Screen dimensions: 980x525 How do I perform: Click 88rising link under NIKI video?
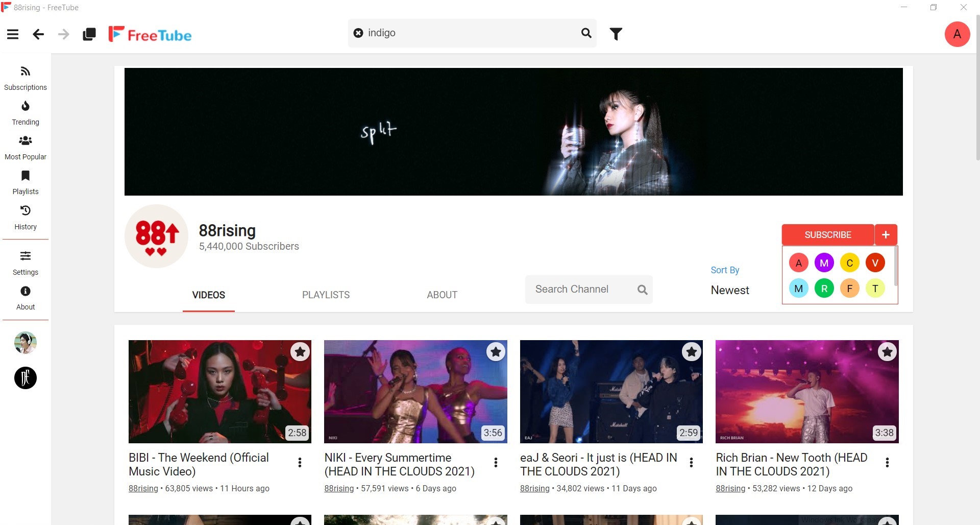tap(339, 488)
